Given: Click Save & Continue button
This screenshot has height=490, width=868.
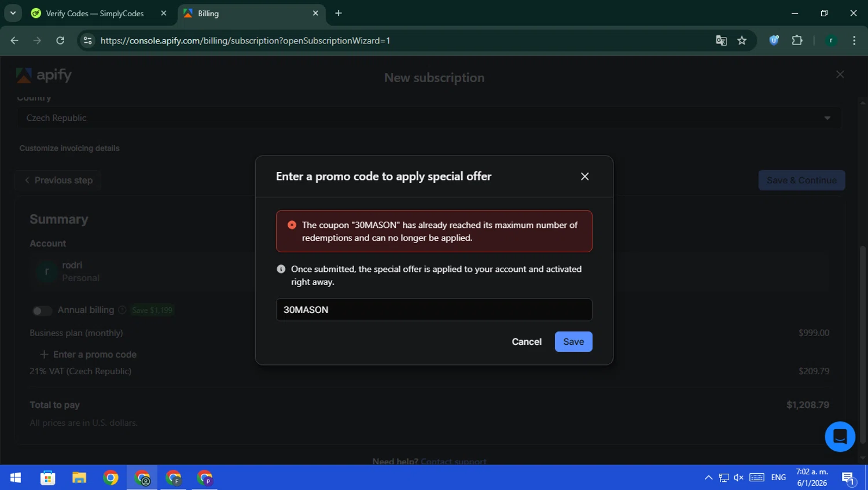Looking at the screenshot, I should pos(801,180).
